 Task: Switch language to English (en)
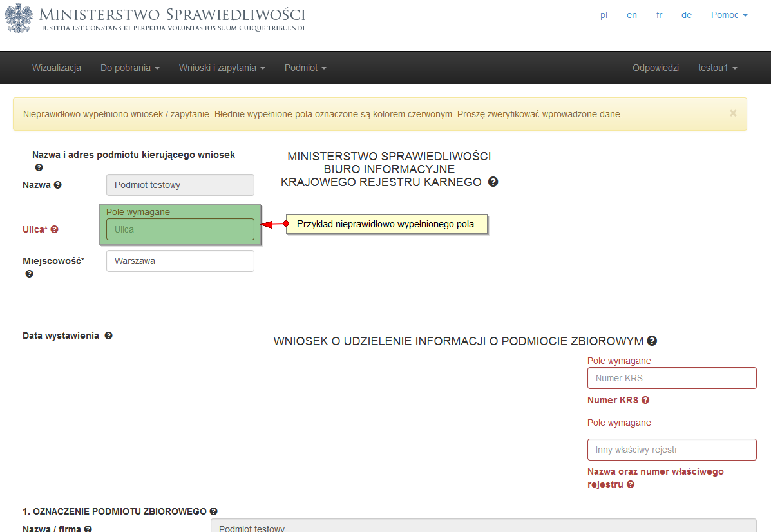pos(632,15)
